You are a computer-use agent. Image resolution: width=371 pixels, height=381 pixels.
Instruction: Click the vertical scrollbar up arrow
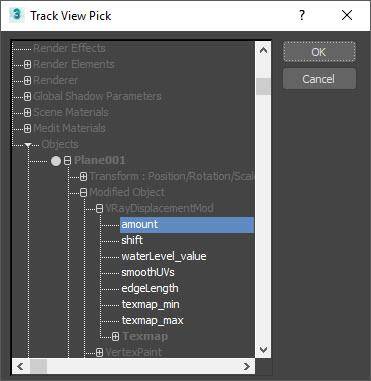263,51
